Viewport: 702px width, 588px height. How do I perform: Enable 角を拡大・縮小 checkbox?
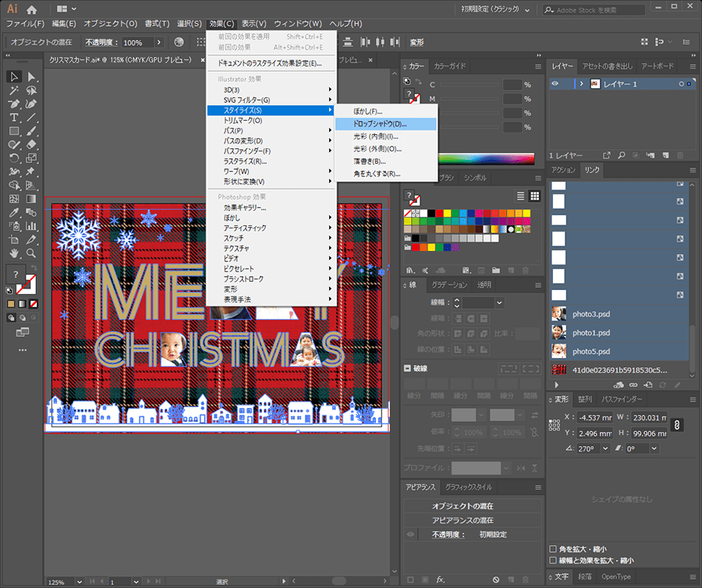pyautogui.click(x=553, y=549)
